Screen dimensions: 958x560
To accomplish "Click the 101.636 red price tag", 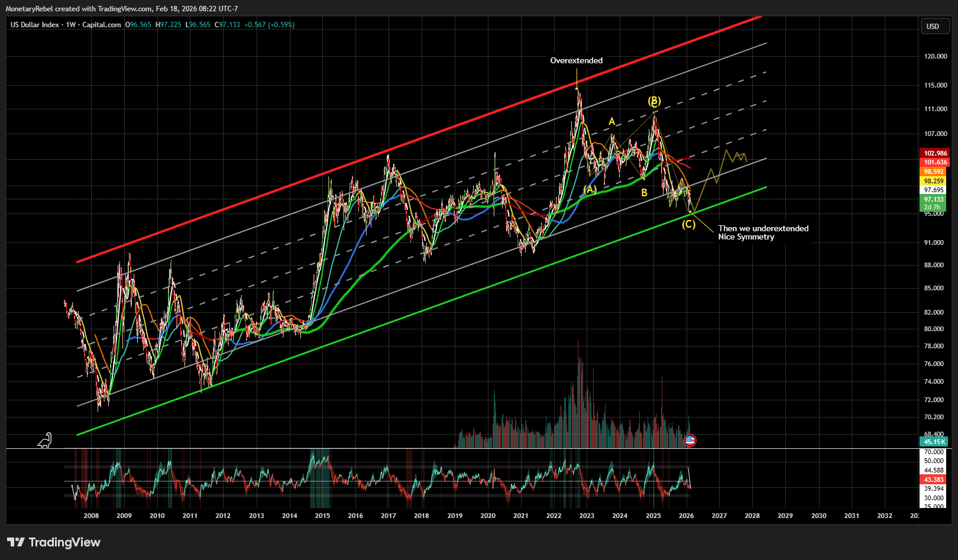I will [x=936, y=162].
